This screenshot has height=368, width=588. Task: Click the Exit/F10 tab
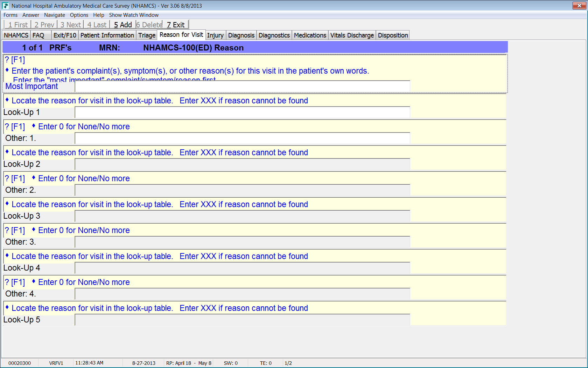65,35
